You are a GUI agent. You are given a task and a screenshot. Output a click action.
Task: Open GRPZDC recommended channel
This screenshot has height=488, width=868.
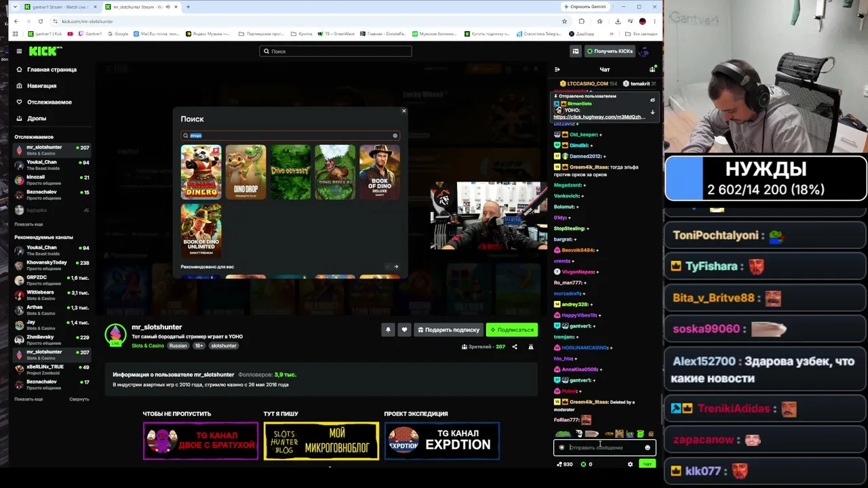[x=53, y=280]
